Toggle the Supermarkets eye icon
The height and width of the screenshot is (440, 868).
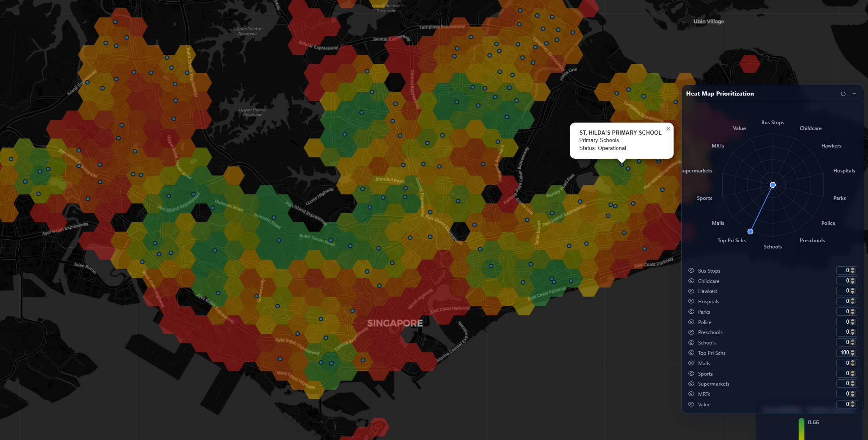click(691, 383)
